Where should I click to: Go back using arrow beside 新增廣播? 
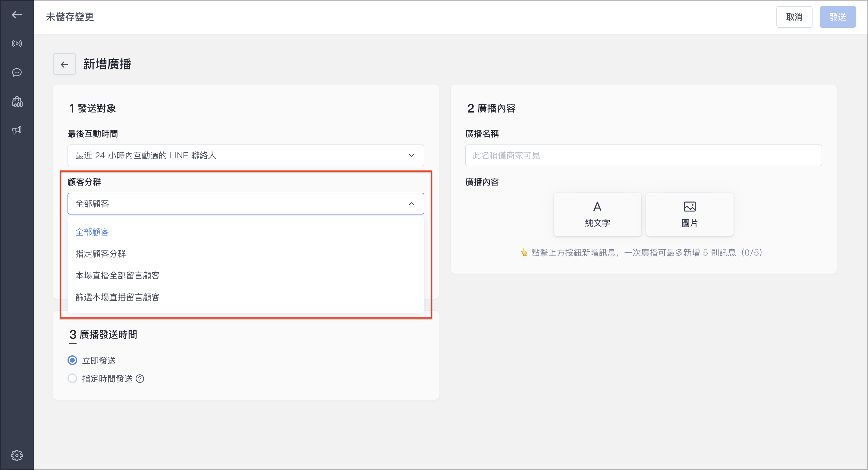[64, 64]
